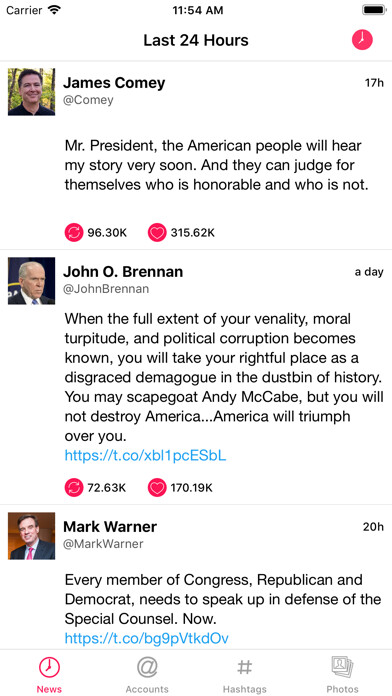Open link t.co/bg9pVtkdOv in Warner's tweet
The width and height of the screenshot is (392, 696).
click(x=147, y=638)
